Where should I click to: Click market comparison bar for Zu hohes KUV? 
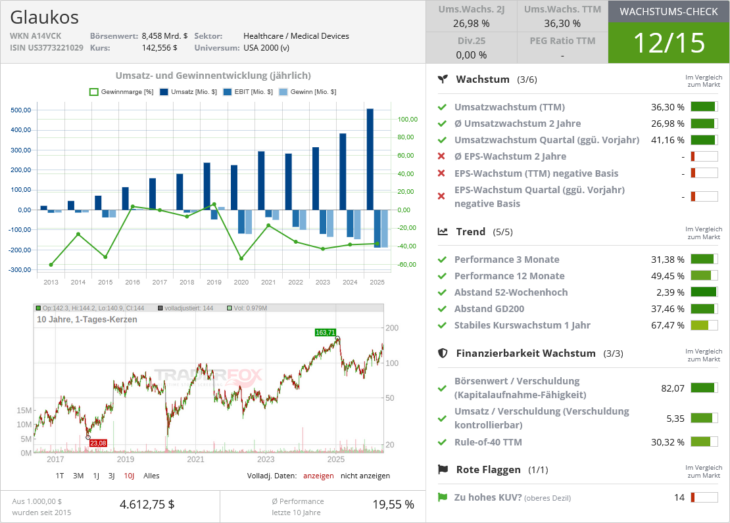tap(704, 497)
